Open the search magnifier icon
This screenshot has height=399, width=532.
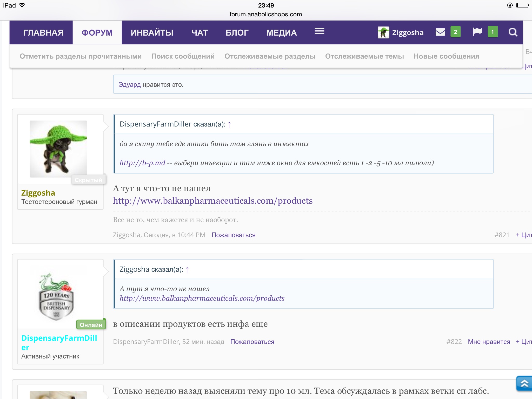click(x=513, y=32)
